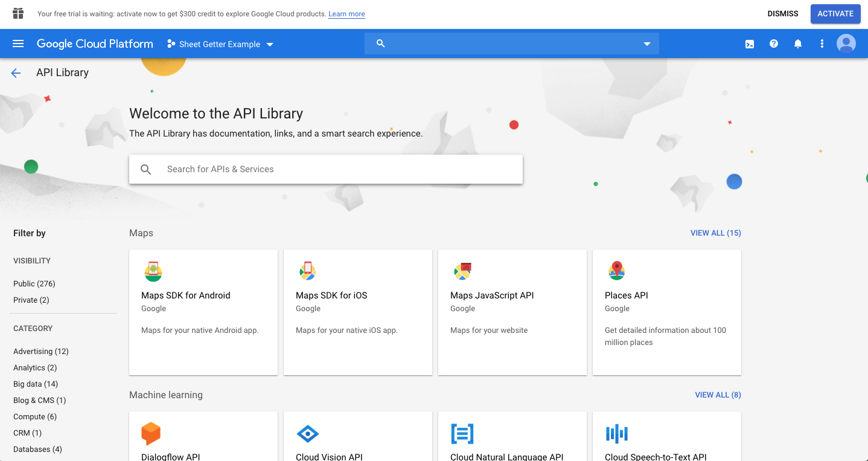The height and width of the screenshot is (461, 868).
Task: Filter by Public (276) visibility
Action: tap(34, 284)
